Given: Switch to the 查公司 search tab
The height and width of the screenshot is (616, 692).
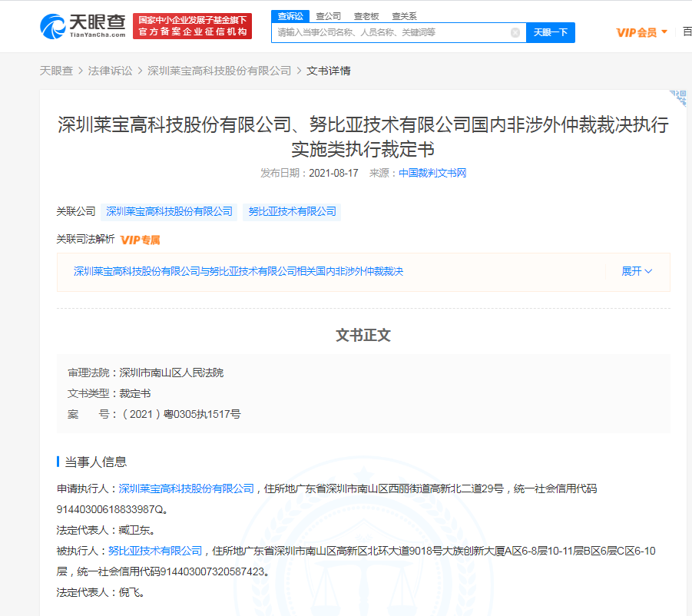Looking at the screenshot, I should (329, 16).
